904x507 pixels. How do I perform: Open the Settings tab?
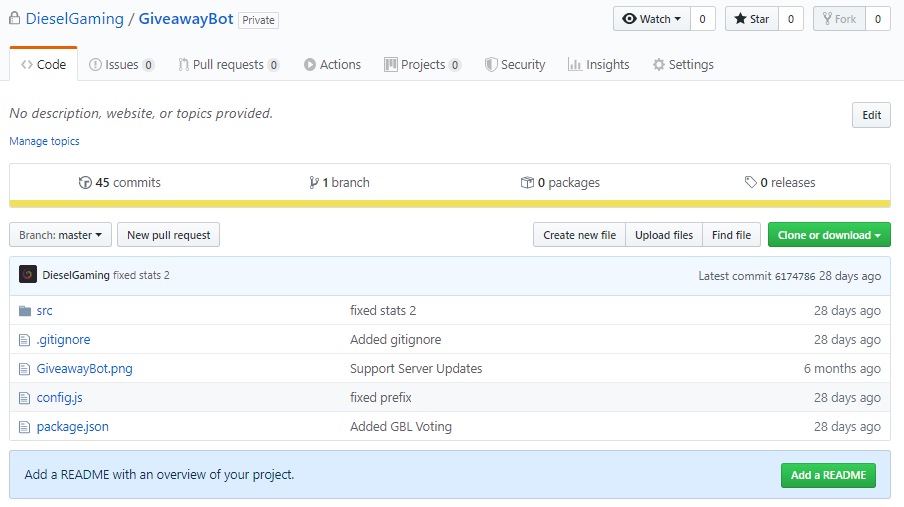683,65
